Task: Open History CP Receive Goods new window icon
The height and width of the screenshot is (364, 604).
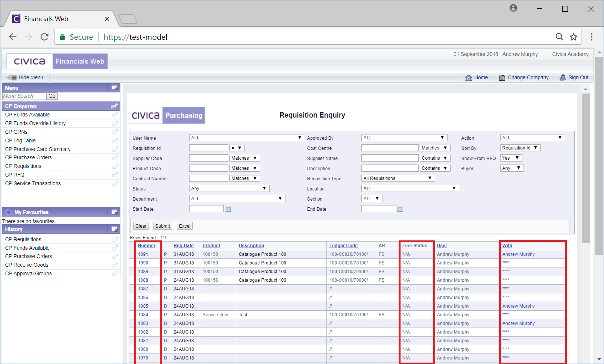Action: click(x=115, y=265)
